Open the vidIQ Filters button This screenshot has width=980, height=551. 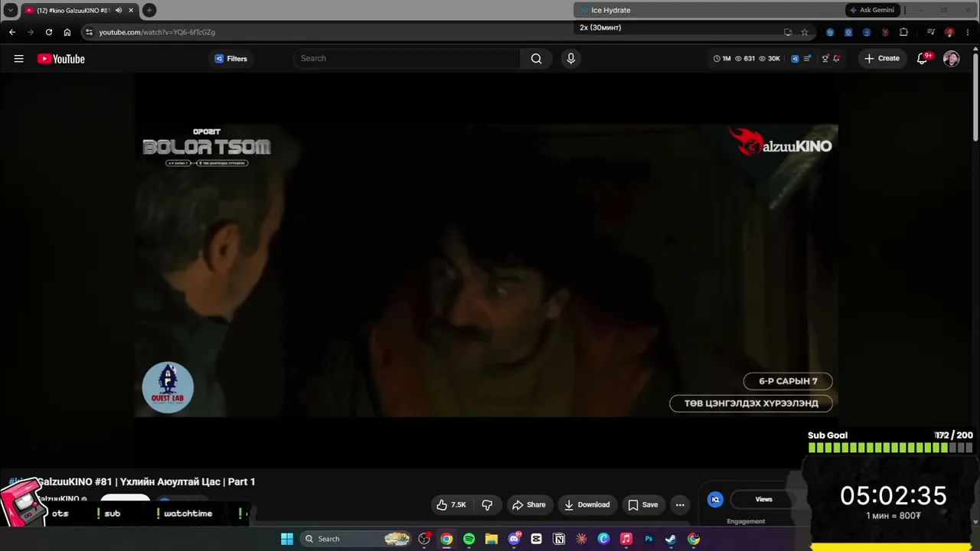[230, 59]
